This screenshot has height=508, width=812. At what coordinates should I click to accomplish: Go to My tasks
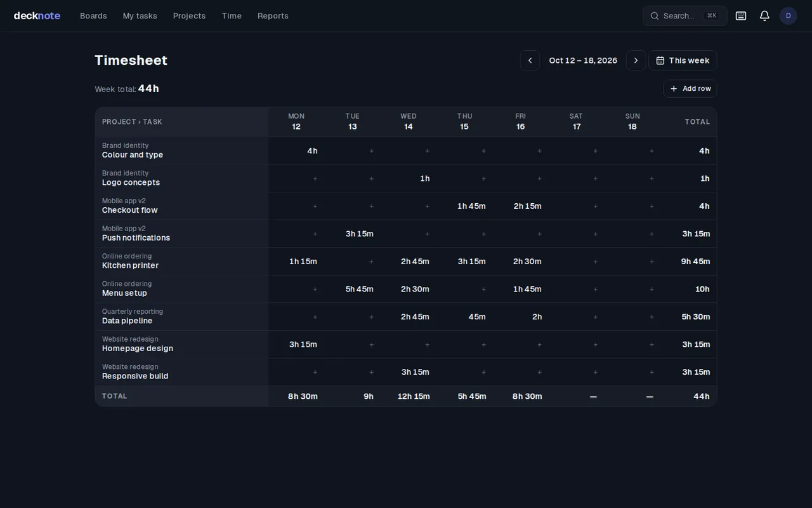[x=140, y=16]
